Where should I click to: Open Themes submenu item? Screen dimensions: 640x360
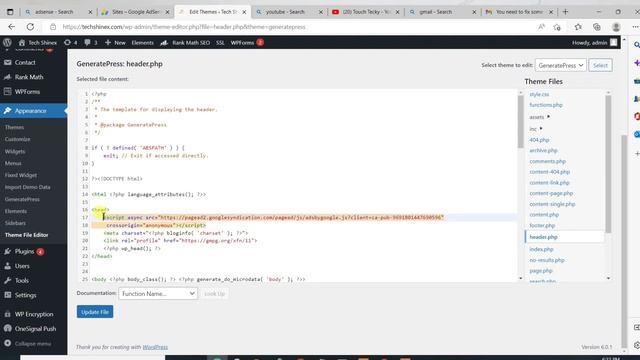[x=14, y=127]
